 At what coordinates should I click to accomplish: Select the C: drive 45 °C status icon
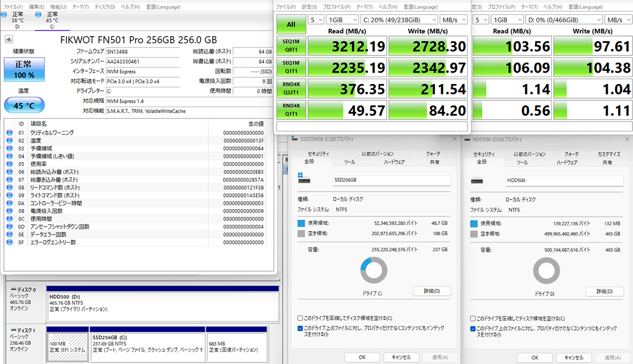[x=39, y=15]
